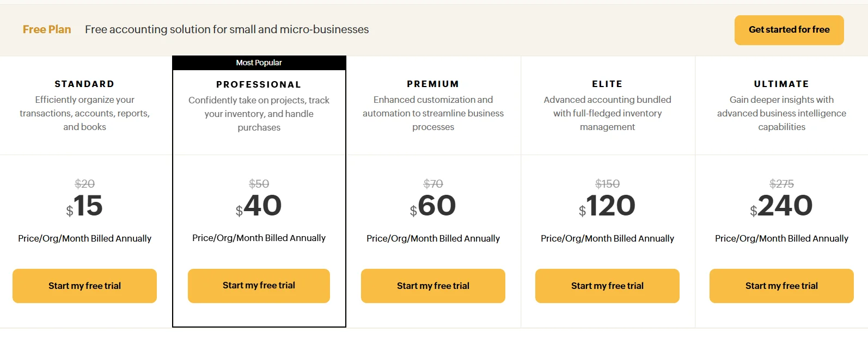The width and height of the screenshot is (868, 339).
Task: Click the free accounting solution tagline text
Action: click(227, 29)
